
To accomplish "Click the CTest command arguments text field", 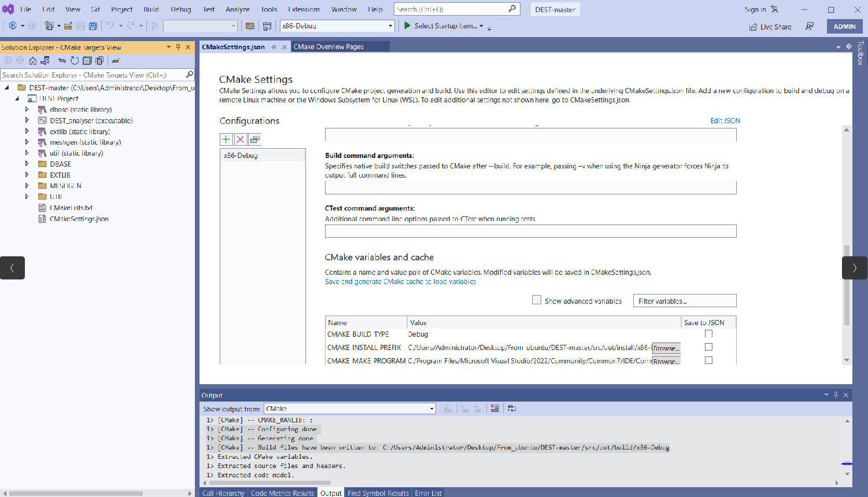I will pos(530,231).
